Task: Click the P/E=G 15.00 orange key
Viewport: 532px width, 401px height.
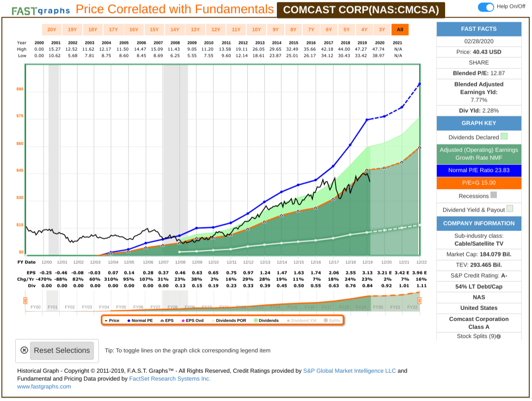Action: (x=479, y=183)
